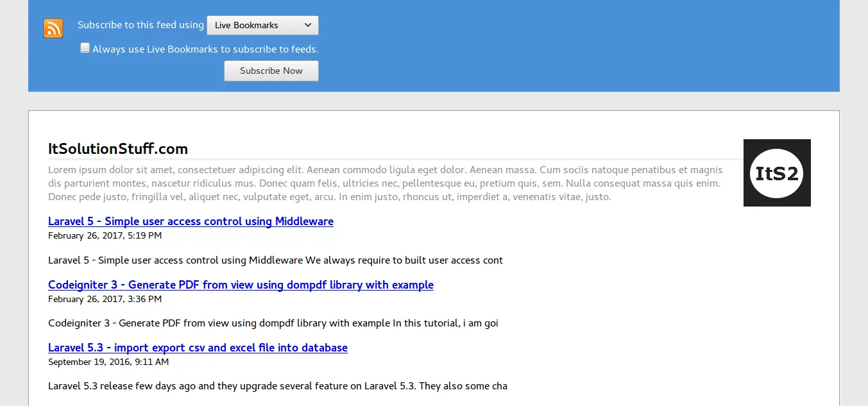This screenshot has height=406, width=868.
Task: Click the orange RSS feed icon
Action: coord(53,28)
